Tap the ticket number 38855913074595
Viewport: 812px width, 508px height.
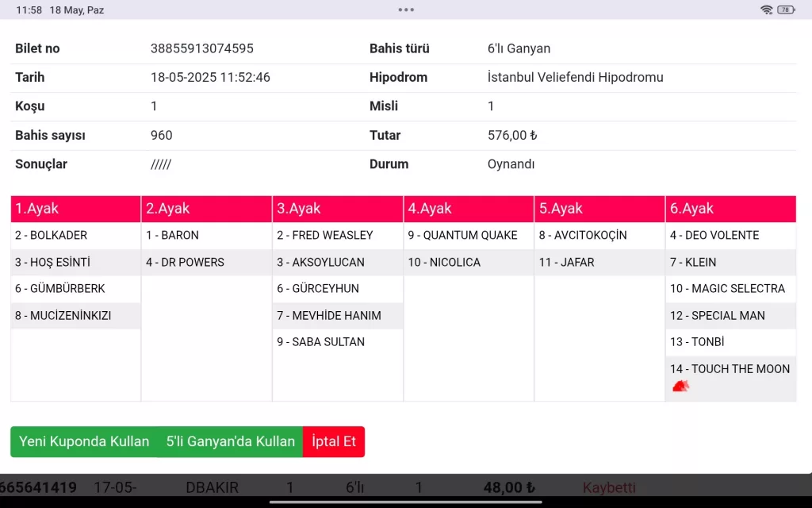tap(202, 48)
